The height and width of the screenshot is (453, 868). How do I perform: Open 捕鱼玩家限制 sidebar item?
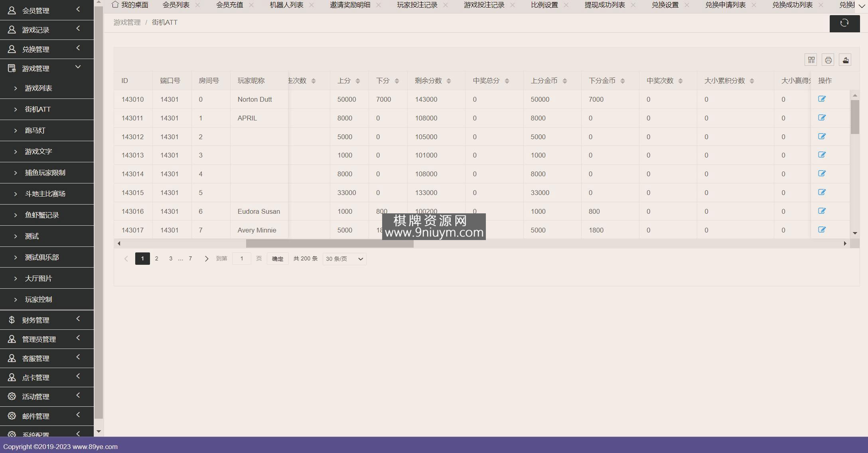pos(47,173)
